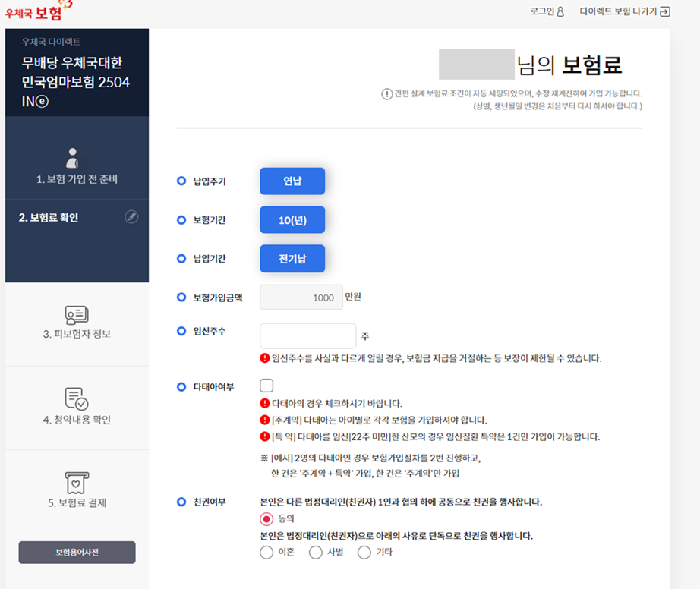Select step 2. 보험료 확인
The width and height of the screenshot is (700, 589).
49,218
